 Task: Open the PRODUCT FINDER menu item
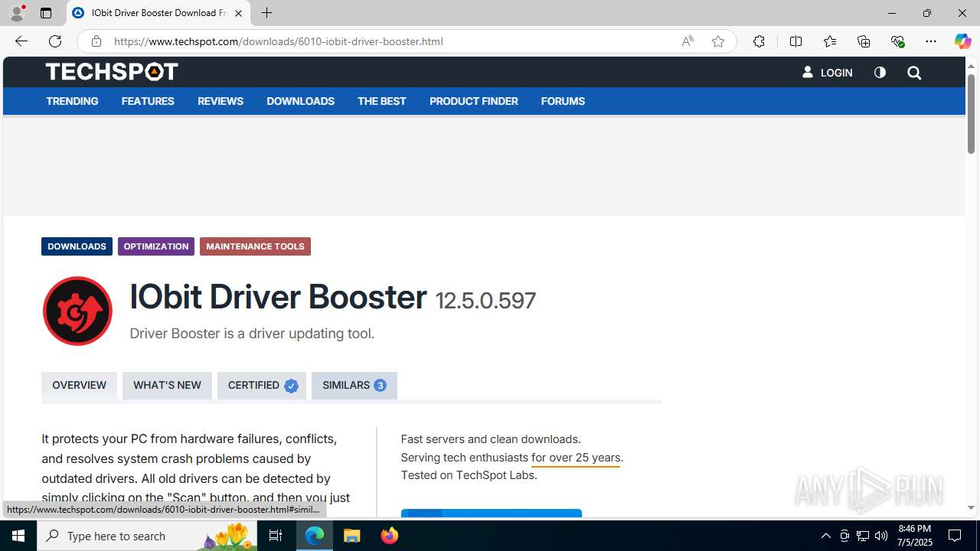(x=474, y=101)
